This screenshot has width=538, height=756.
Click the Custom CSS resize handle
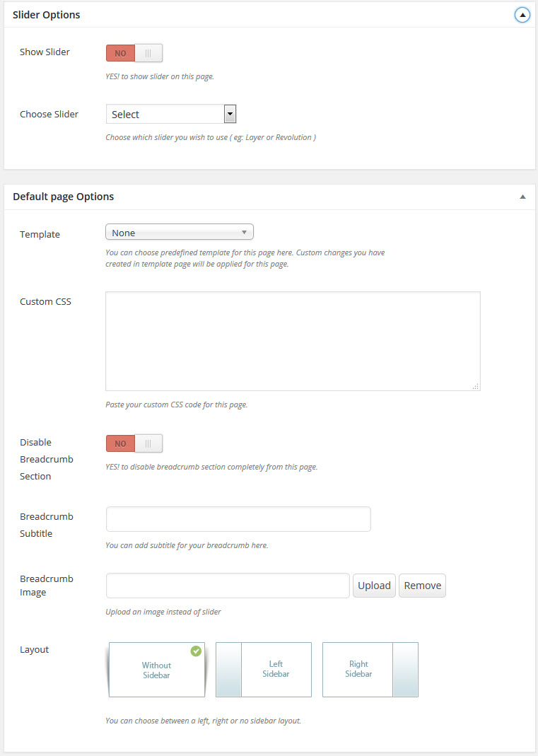476,386
